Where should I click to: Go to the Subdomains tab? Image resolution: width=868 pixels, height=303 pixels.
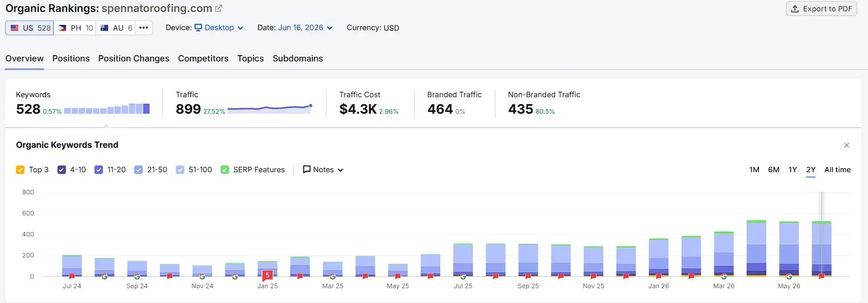(x=297, y=59)
